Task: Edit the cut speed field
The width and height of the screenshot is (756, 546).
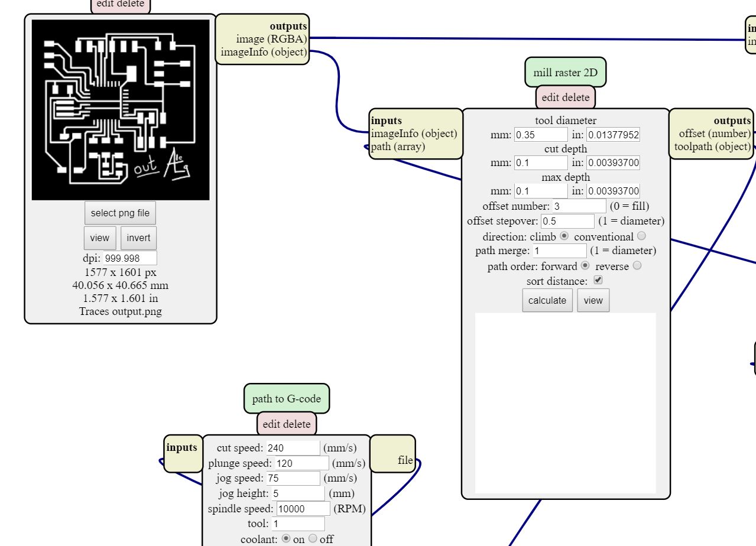Action: point(293,448)
